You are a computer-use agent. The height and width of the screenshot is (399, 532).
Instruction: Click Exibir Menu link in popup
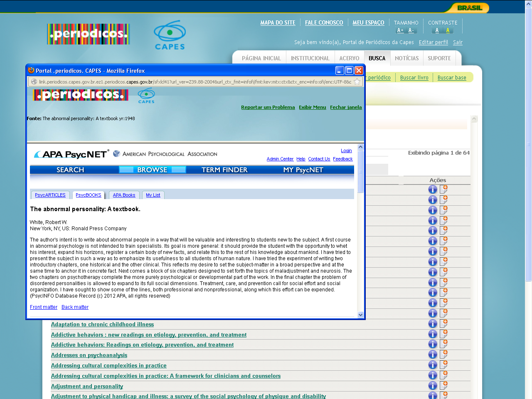pyautogui.click(x=313, y=107)
